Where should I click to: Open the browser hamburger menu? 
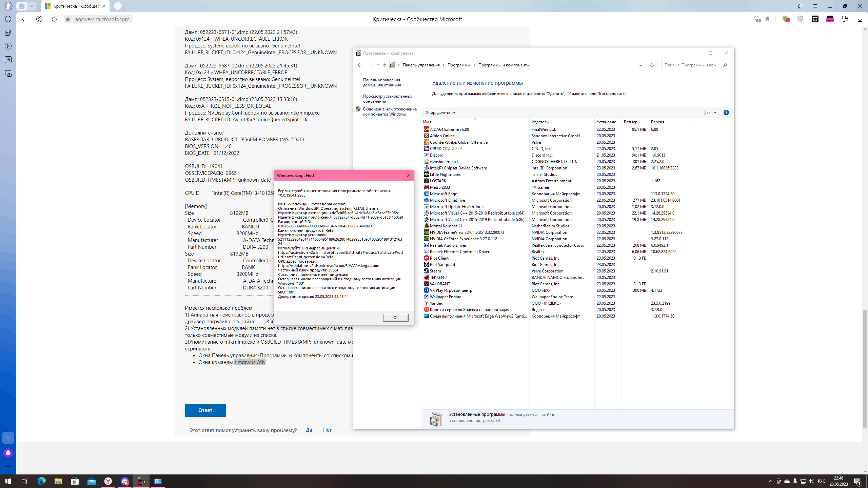(x=815, y=6)
